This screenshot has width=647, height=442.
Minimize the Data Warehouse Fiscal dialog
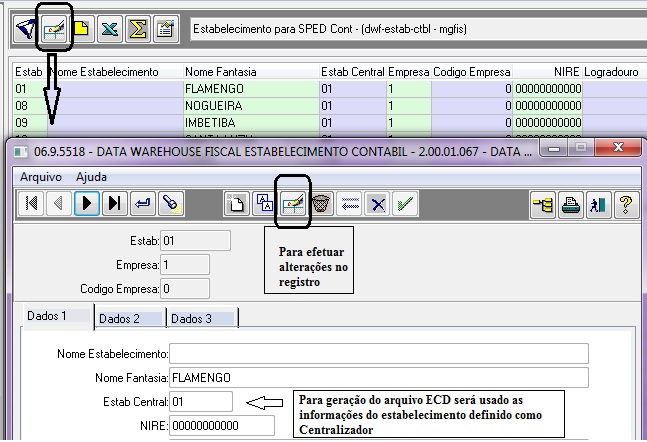[553, 148]
